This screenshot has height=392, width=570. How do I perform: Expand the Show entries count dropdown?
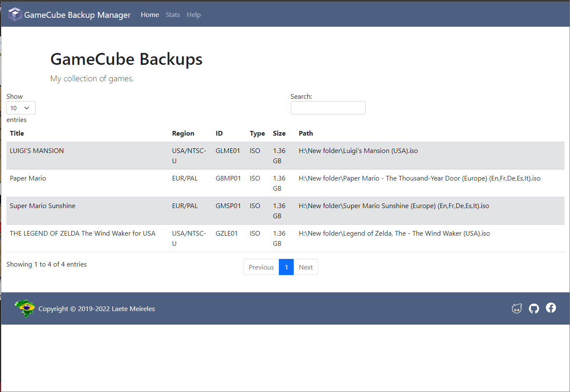pos(21,108)
